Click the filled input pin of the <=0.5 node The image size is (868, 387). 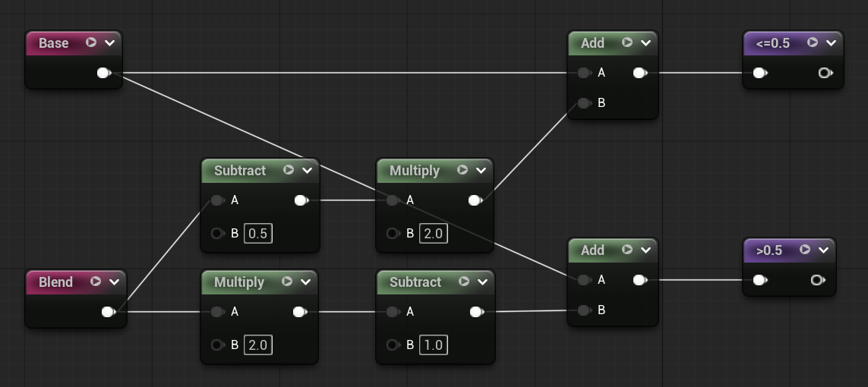coord(760,73)
